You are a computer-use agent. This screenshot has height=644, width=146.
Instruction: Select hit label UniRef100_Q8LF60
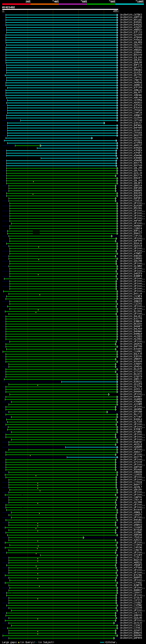(131, 170)
